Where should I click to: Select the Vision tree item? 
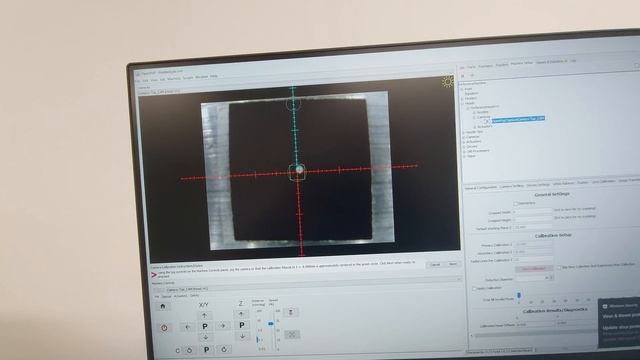[x=472, y=156]
